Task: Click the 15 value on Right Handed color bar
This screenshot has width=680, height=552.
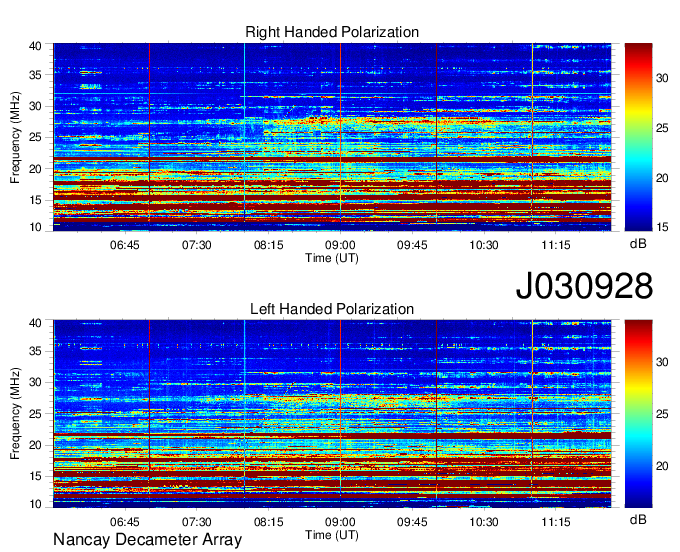Action: pos(662,227)
